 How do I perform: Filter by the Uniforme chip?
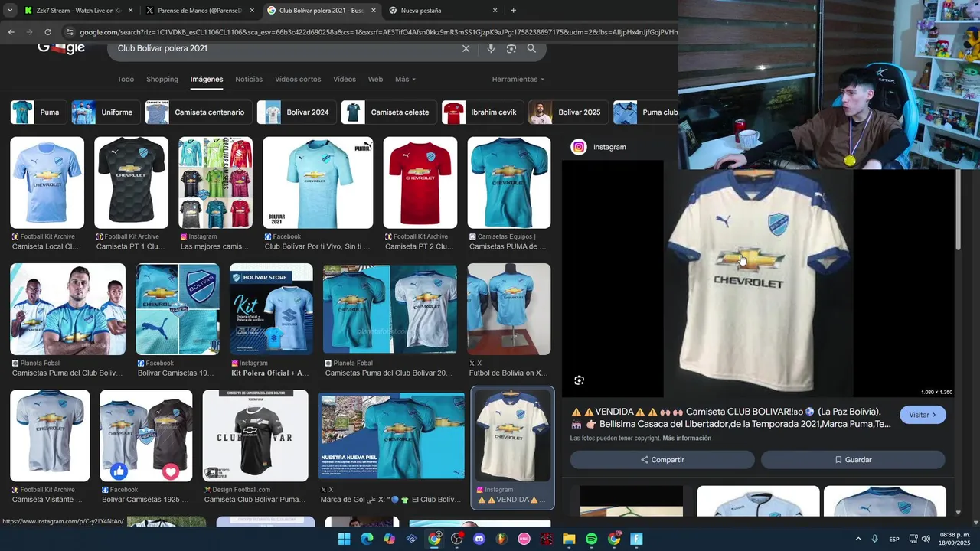(x=105, y=112)
